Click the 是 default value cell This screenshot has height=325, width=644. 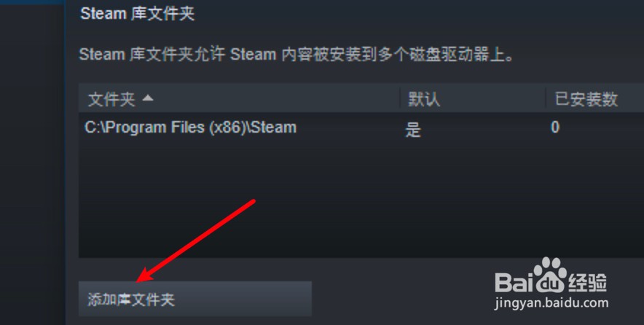413,130
